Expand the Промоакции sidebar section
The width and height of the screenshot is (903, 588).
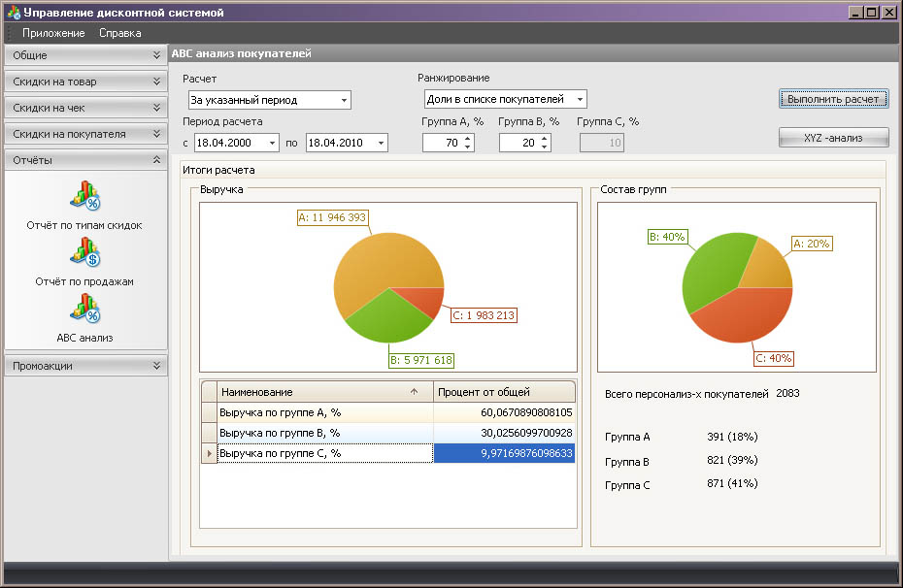click(85, 366)
